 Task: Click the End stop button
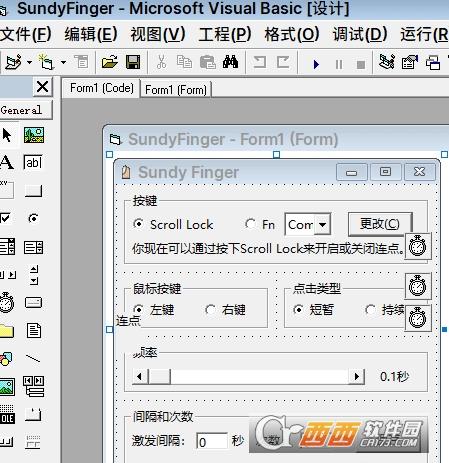click(361, 64)
